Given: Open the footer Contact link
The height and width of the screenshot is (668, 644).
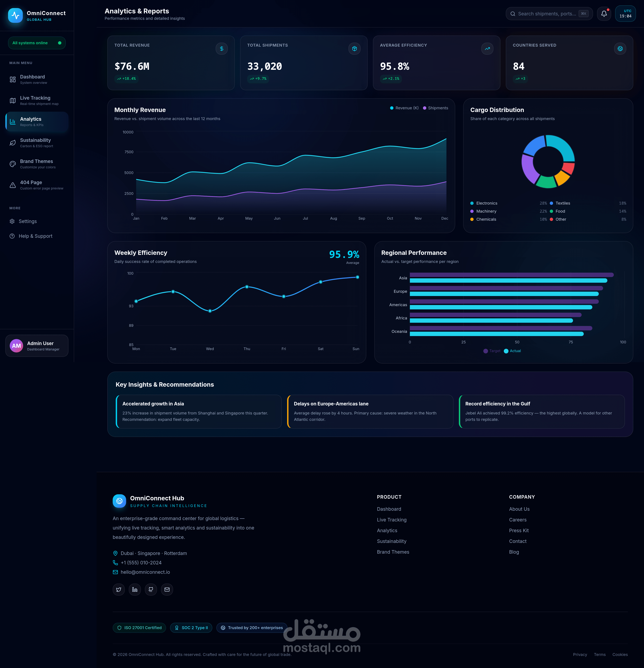Looking at the screenshot, I should [518, 541].
